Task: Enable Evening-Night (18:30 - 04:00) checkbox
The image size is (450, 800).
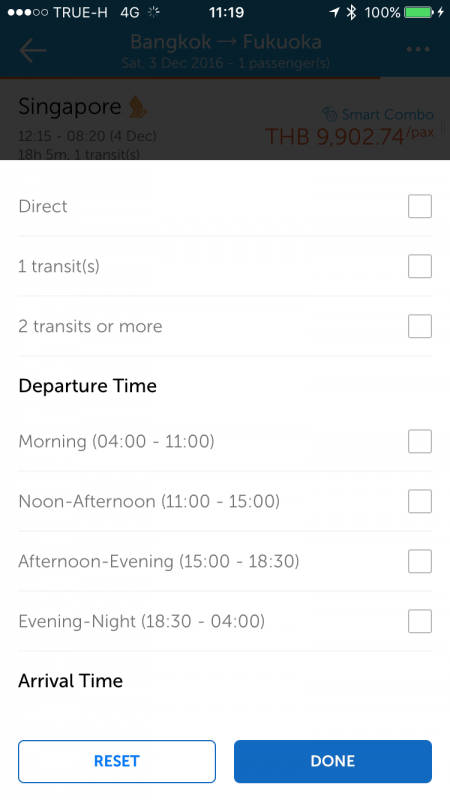Action: [x=420, y=621]
